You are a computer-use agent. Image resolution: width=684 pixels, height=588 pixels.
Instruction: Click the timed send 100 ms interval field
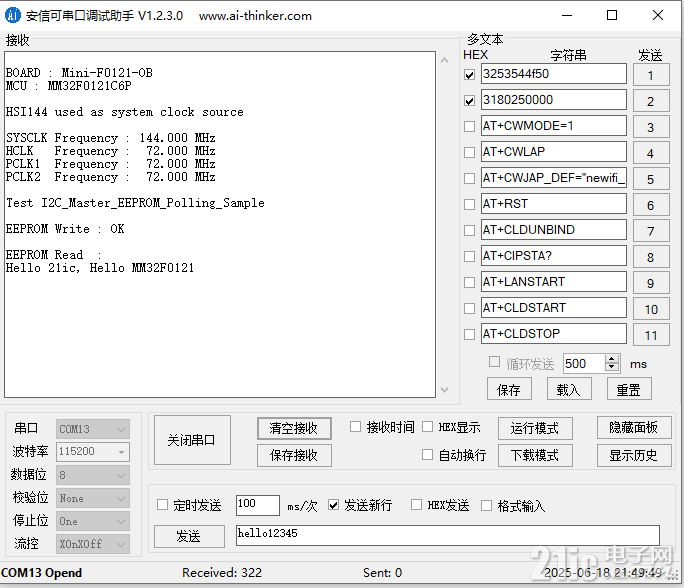point(258,505)
